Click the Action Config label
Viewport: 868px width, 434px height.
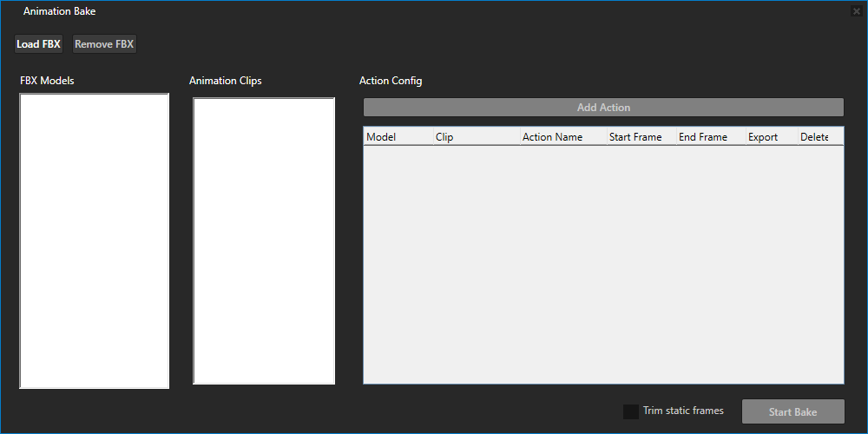coord(391,81)
